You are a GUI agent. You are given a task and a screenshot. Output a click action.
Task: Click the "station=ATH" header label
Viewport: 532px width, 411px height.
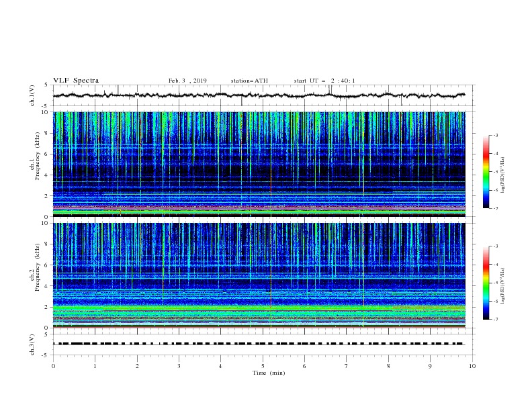tap(249, 81)
